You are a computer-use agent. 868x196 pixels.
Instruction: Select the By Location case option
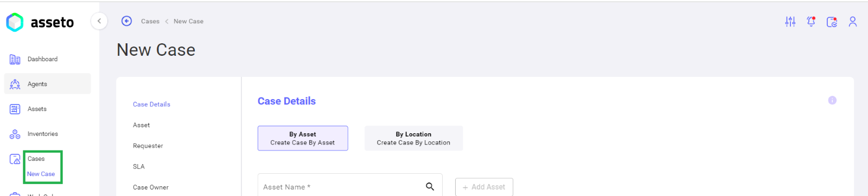click(x=413, y=138)
